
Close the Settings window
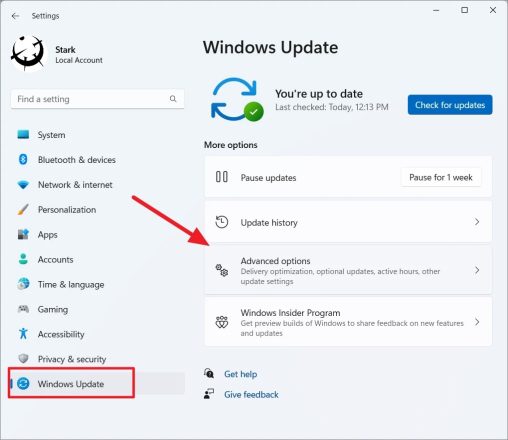tap(493, 10)
